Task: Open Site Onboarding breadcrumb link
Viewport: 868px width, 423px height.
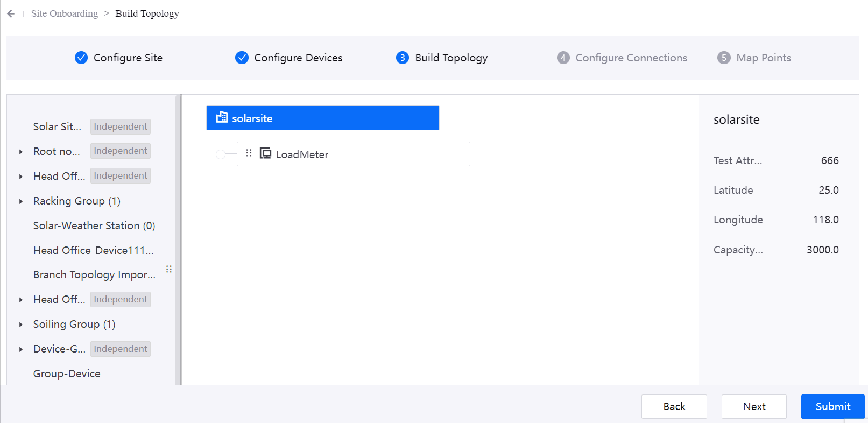Action: pos(65,13)
